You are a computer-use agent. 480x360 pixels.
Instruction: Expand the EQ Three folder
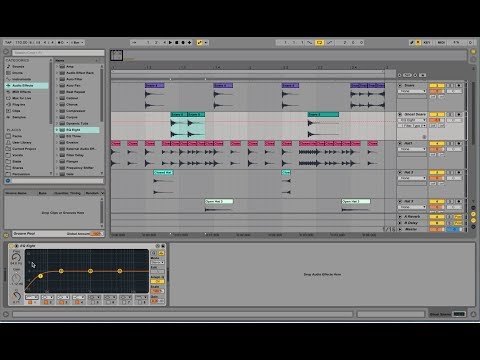coord(57,136)
